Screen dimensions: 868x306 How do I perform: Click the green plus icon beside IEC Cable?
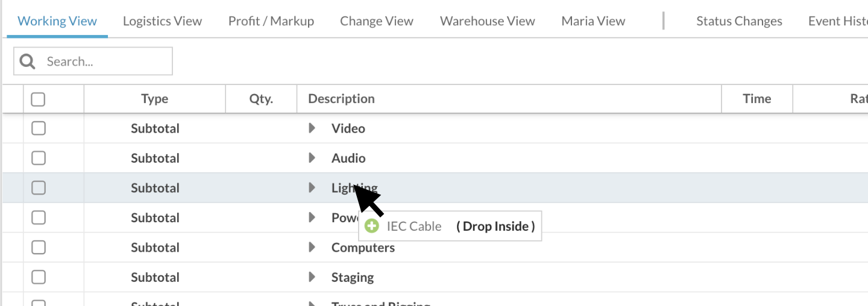pyautogui.click(x=372, y=226)
